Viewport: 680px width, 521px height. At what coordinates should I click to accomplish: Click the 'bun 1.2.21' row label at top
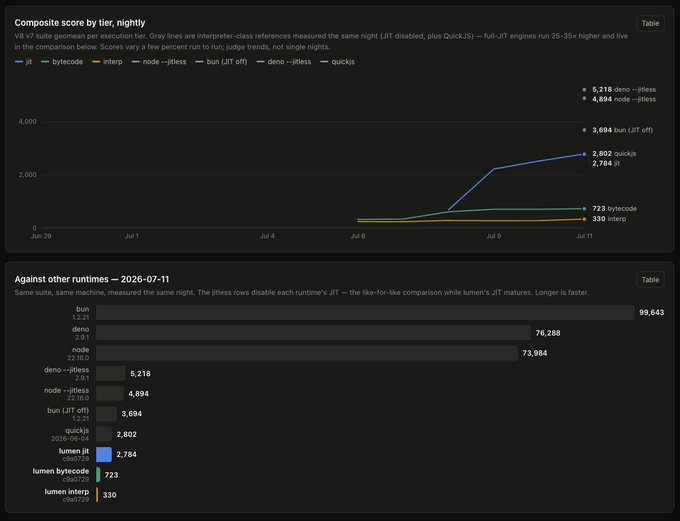click(x=81, y=313)
